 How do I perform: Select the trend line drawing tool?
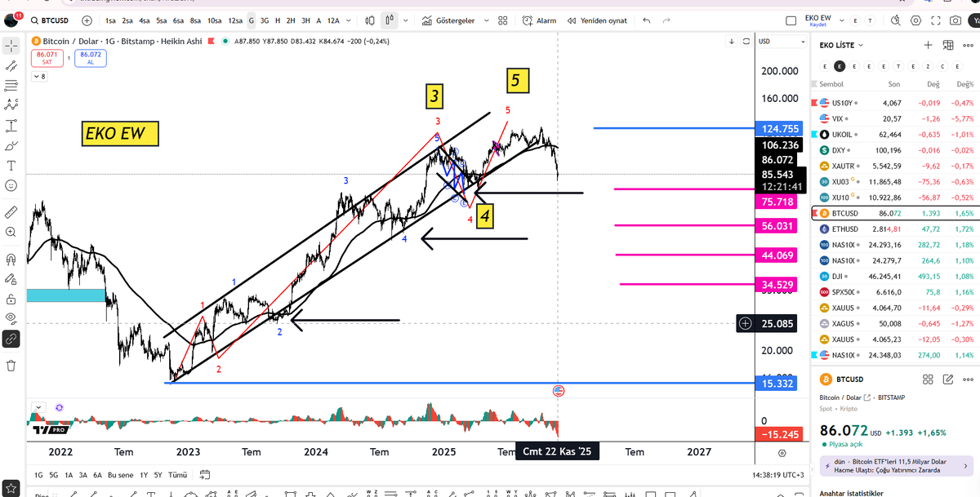(x=11, y=66)
